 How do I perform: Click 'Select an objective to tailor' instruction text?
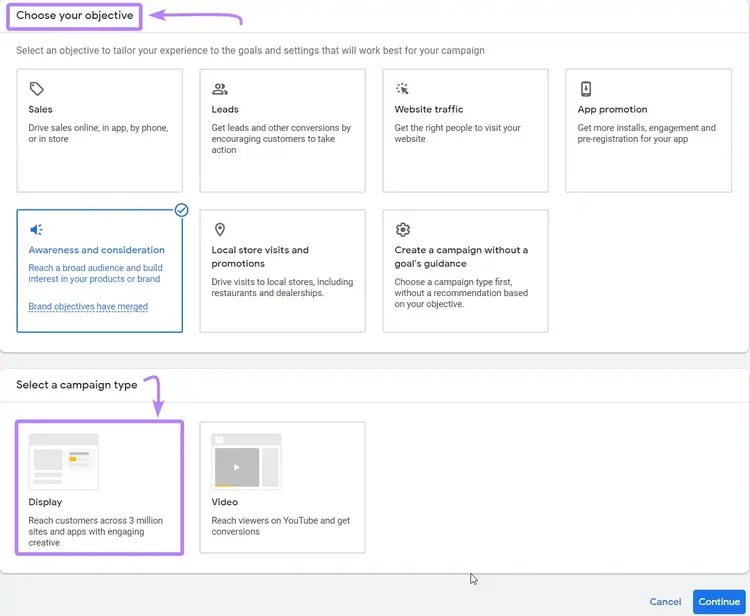tap(250, 51)
